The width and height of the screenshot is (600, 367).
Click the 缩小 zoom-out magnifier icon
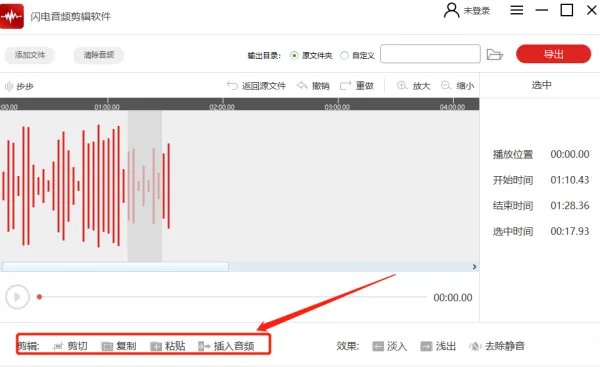tap(446, 85)
